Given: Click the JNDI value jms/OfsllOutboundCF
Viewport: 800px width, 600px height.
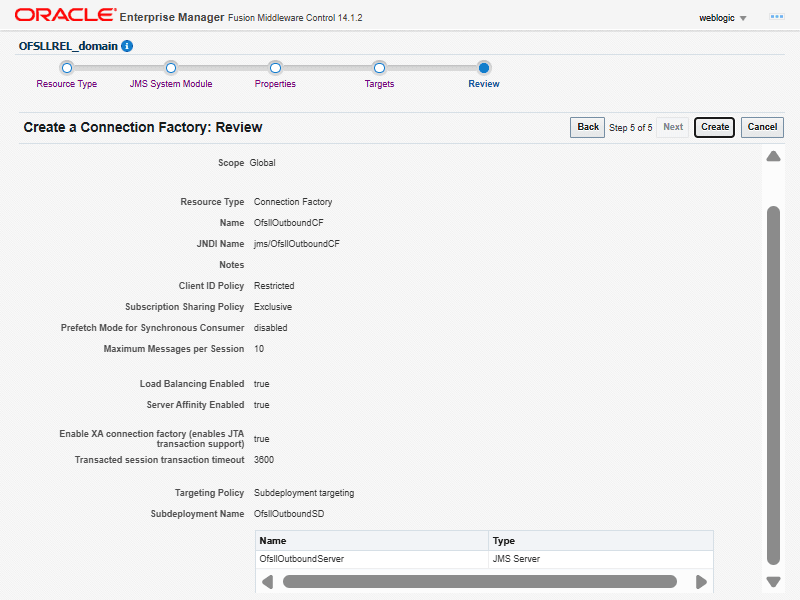Looking at the screenshot, I should coord(296,244).
